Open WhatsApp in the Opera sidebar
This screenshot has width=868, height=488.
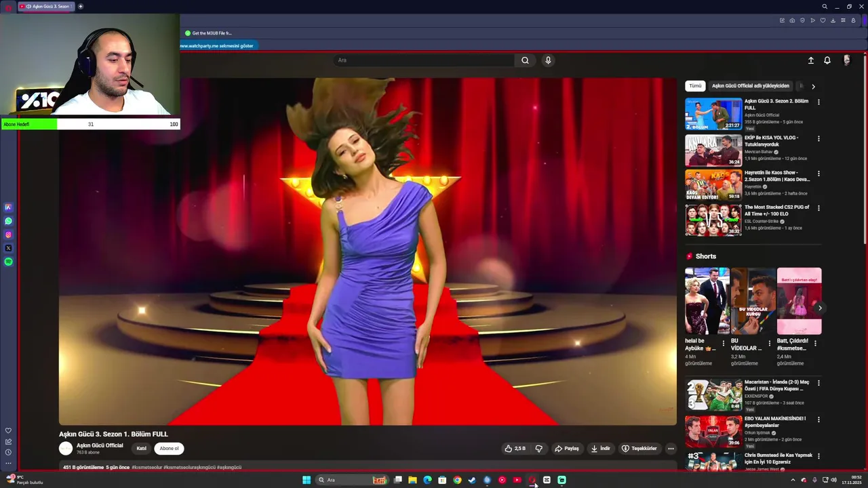click(x=8, y=221)
